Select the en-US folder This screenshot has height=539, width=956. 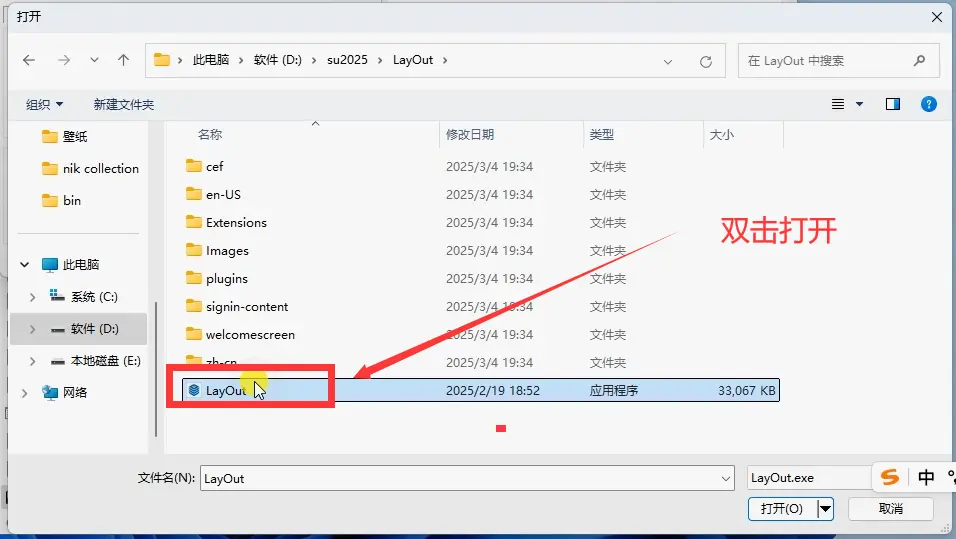point(213,195)
